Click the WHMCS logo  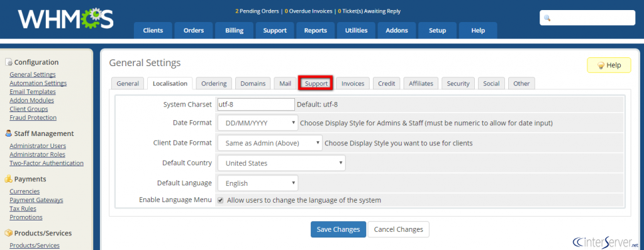coord(65,19)
